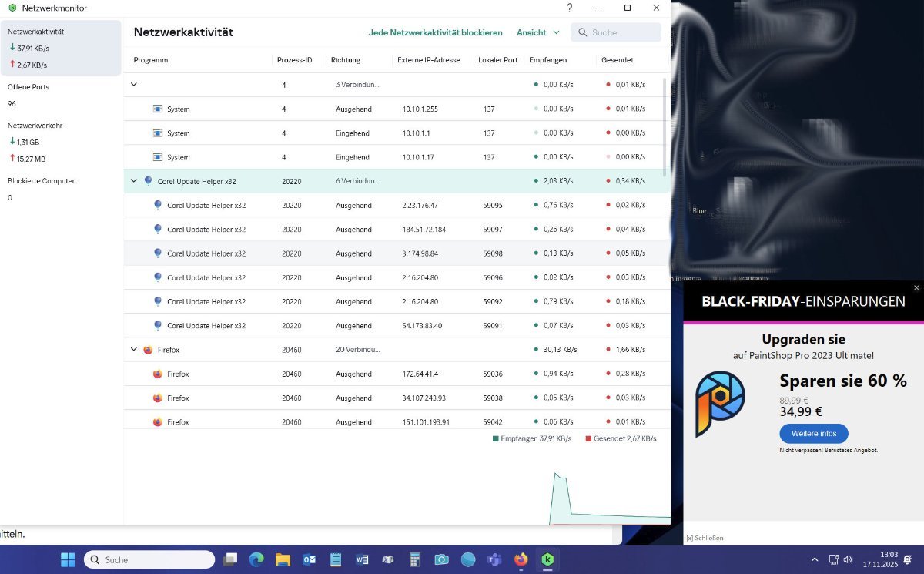Image resolution: width=924 pixels, height=574 pixels.
Task: Click the Weitere infos button in the ad
Action: (814, 433)
